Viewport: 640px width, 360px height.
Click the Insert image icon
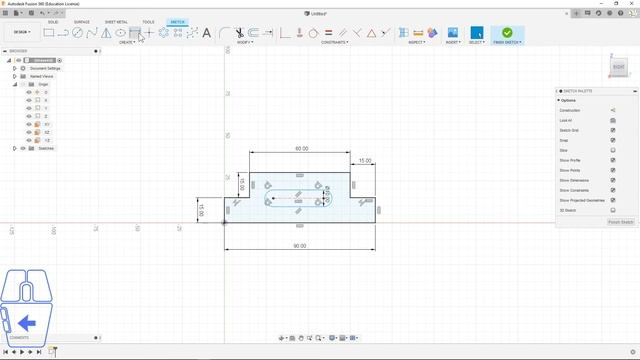tap(453, 33)
